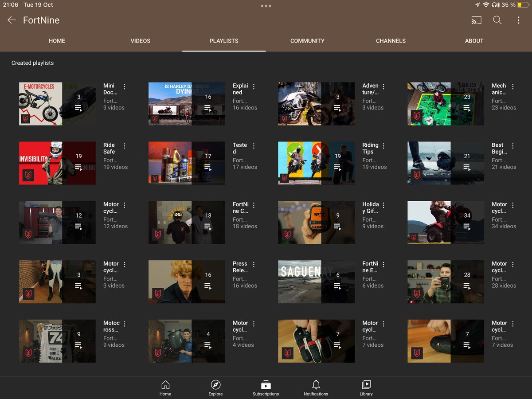Image resolution: width=532 pixels, height=399 pixels.
Task: Tap the battery status icon
Action: tap(522, 5)
